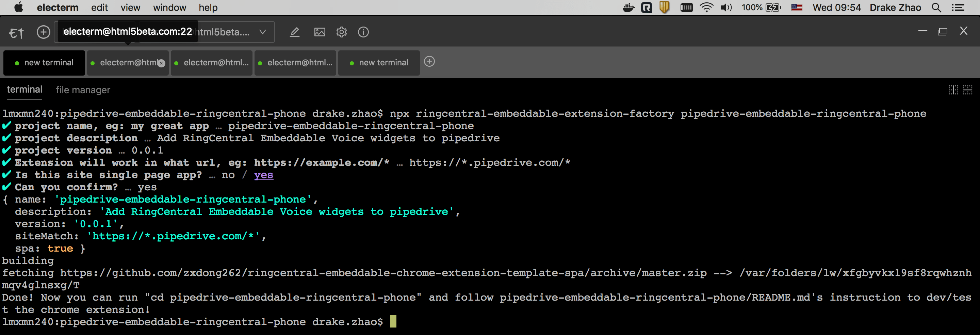Switch to the last 'new terminal' tab
Image resolution: width=980 pixels, height=335 pixels.
(x=379, y=63)
